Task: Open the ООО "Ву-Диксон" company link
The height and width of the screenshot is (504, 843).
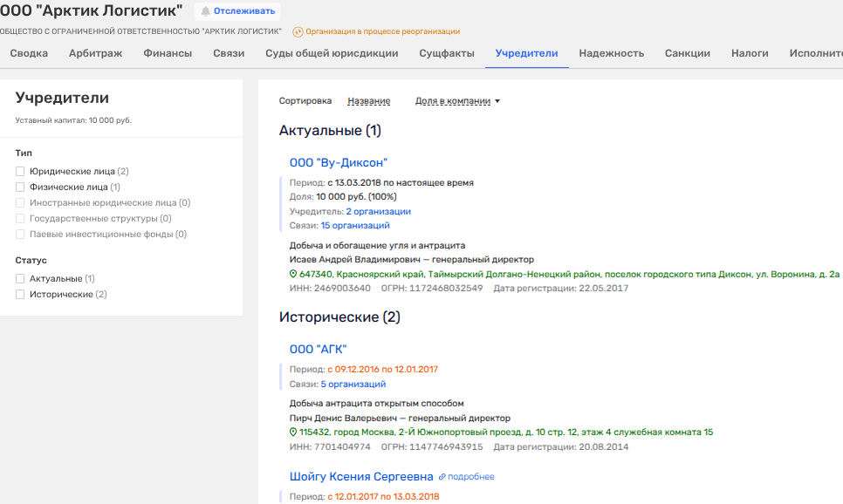Action: (338, 163)
